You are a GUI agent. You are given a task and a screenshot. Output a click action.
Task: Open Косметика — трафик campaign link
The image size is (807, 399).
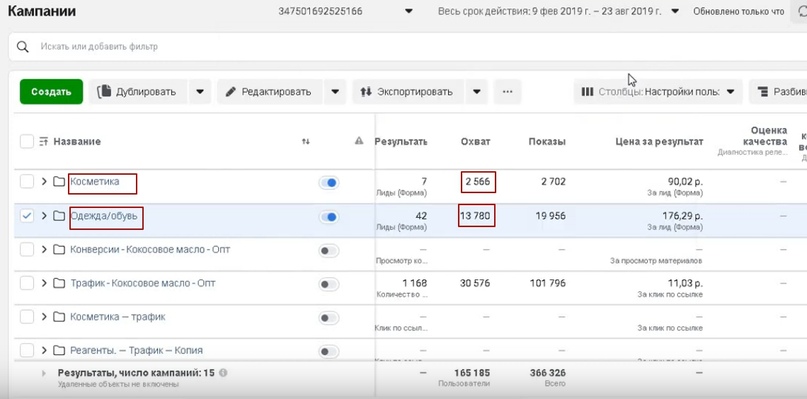(118, 317)
